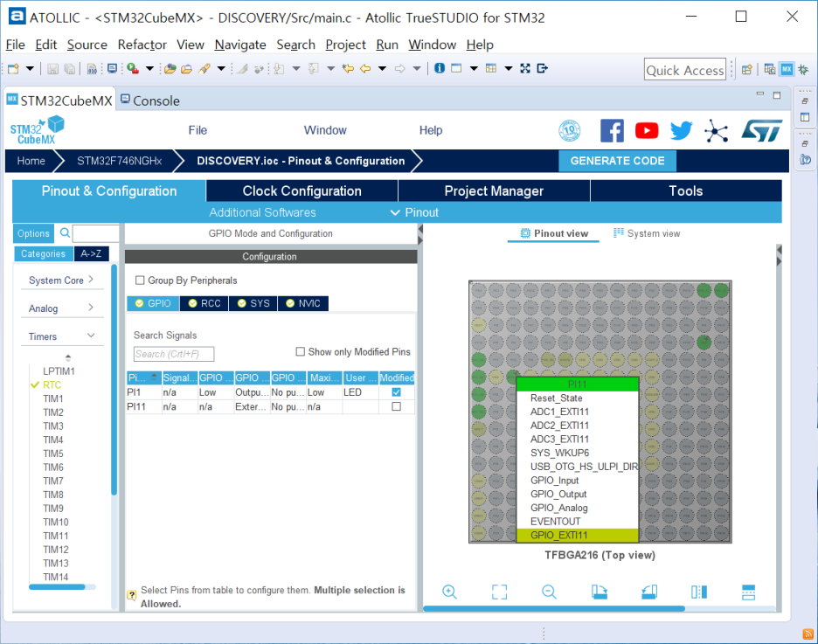Click the Back navigation arrow icon
The image size is (818, 644).
point(365,68)
